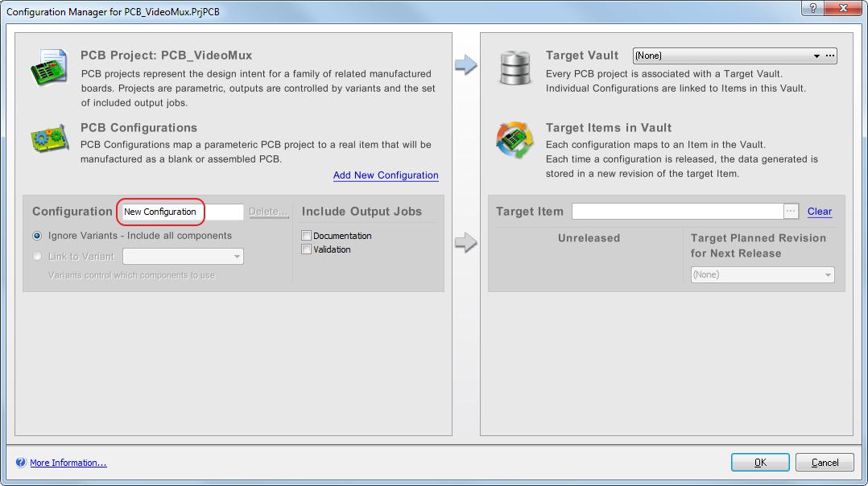Click the Target Items in Vault icon
This screenshot has height=486, width=868.
515,141
